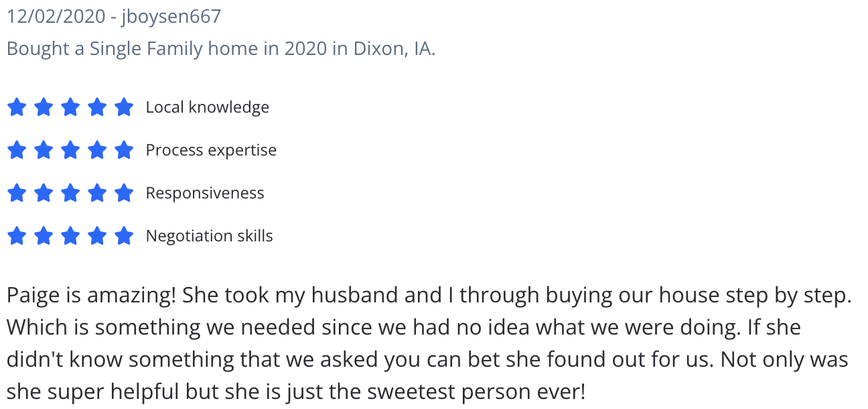Click the review date 12/02/2020
The width and height of the screenshot is (868, 409).
click(56, 17)
